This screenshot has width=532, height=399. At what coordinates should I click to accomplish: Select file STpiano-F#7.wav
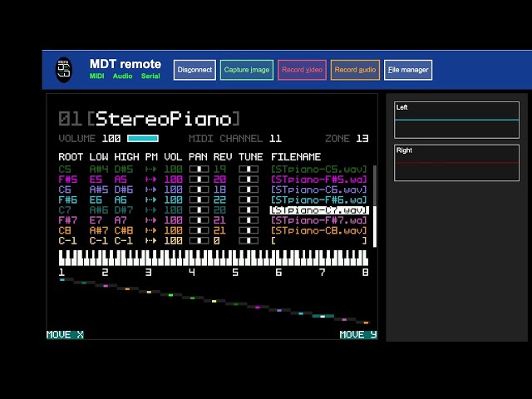319,219
